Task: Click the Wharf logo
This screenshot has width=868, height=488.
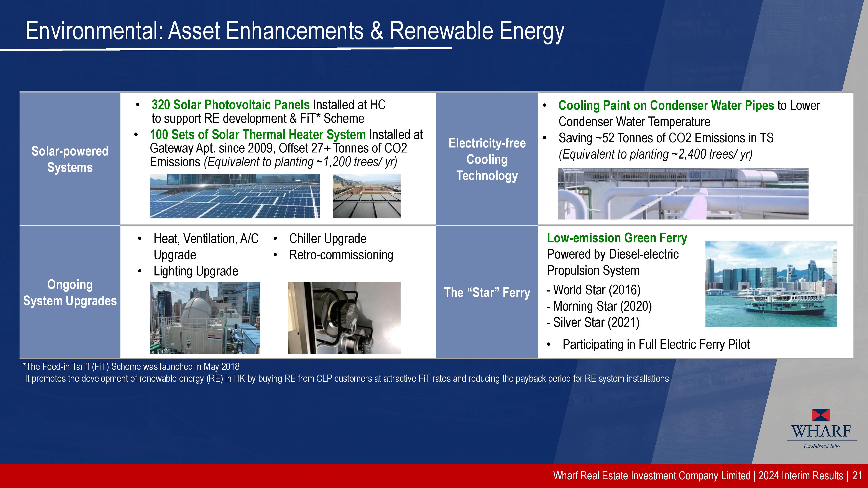Action: coord(822,428)
